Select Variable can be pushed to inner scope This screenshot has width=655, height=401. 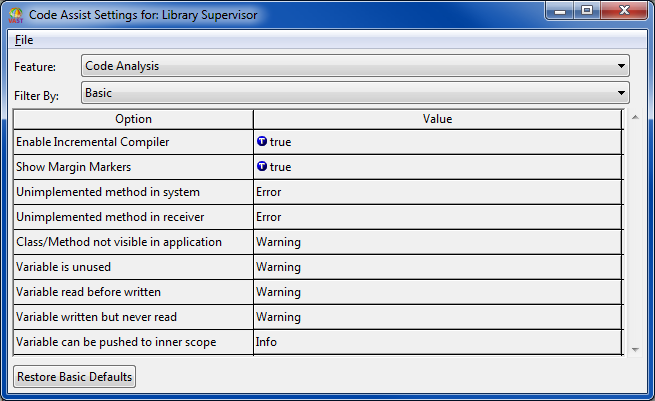[x=133, y=342]
